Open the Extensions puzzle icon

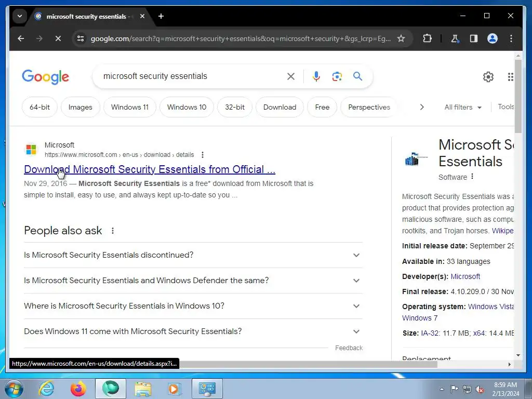click(427, 38)
